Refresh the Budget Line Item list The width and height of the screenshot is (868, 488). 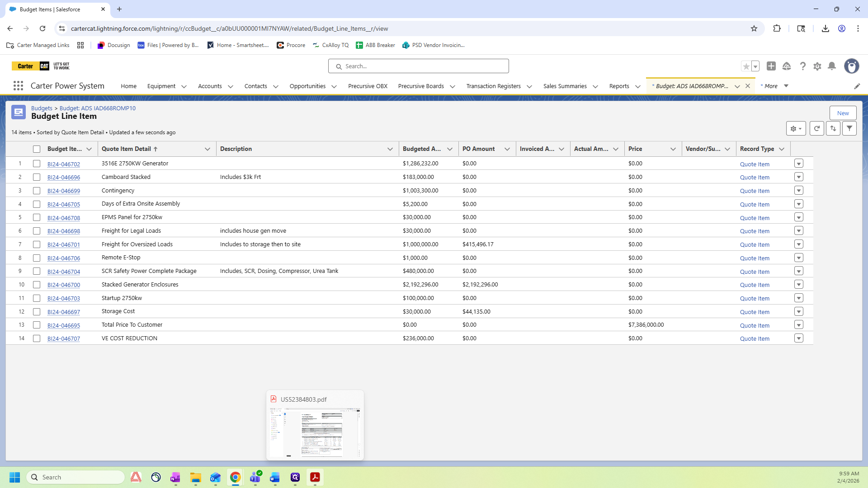[x=816, y=129]
